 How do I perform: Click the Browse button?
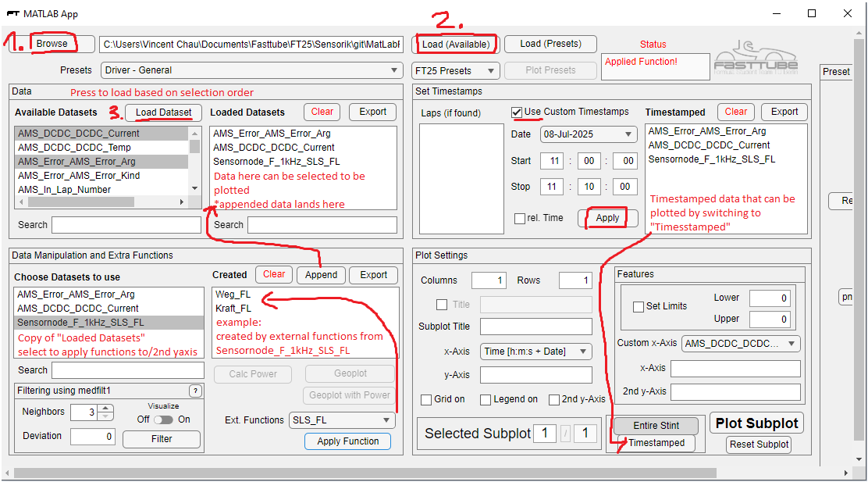coord(52,44)
